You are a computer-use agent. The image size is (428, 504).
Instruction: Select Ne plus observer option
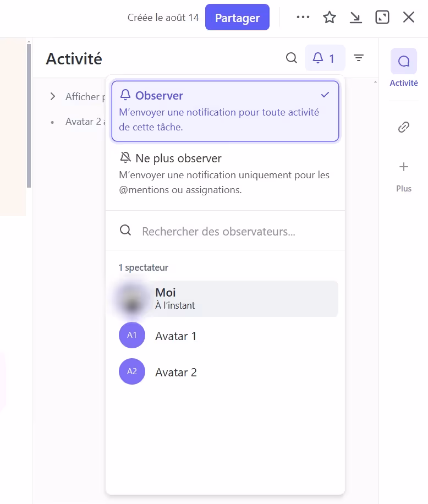[x=225, y=173]
